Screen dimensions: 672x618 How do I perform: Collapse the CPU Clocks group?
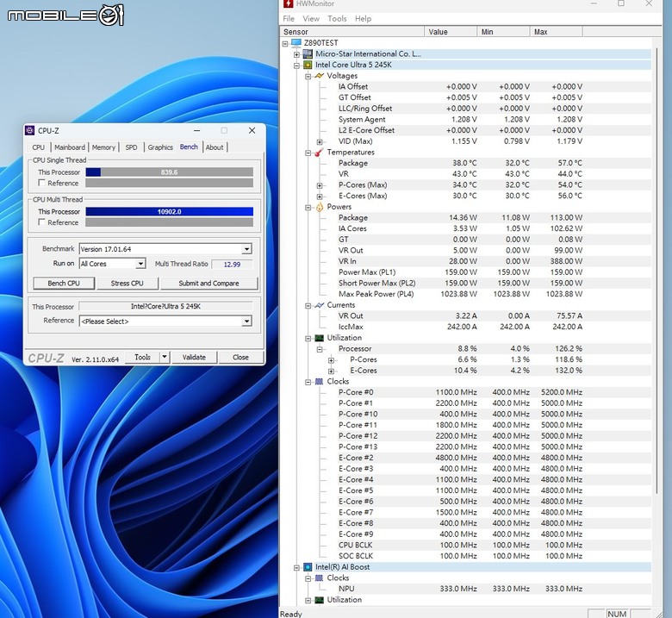coord(308,382)
